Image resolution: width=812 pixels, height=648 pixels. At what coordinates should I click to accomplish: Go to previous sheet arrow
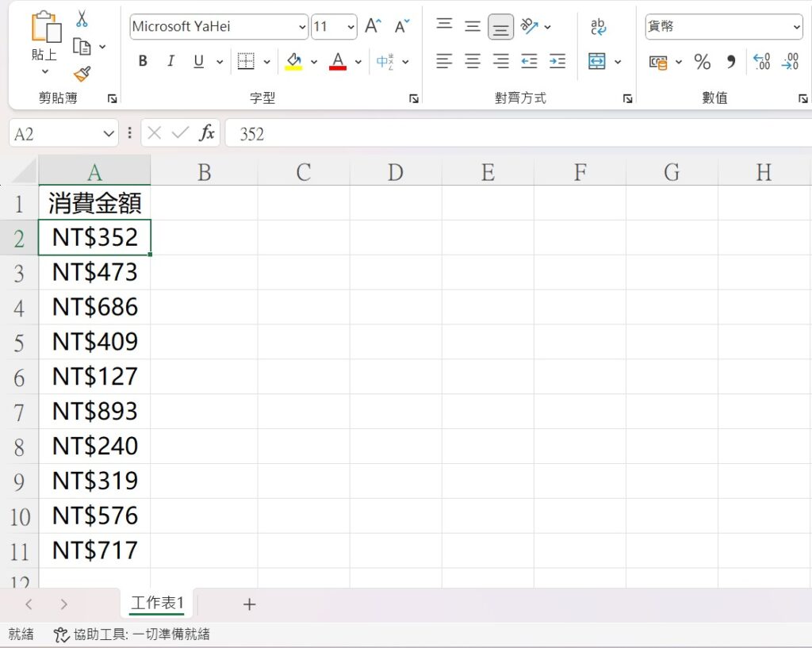[x=29, y=604]
